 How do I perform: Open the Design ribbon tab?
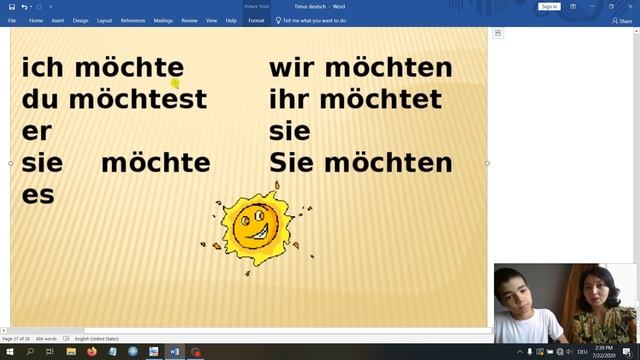point(80,20)
